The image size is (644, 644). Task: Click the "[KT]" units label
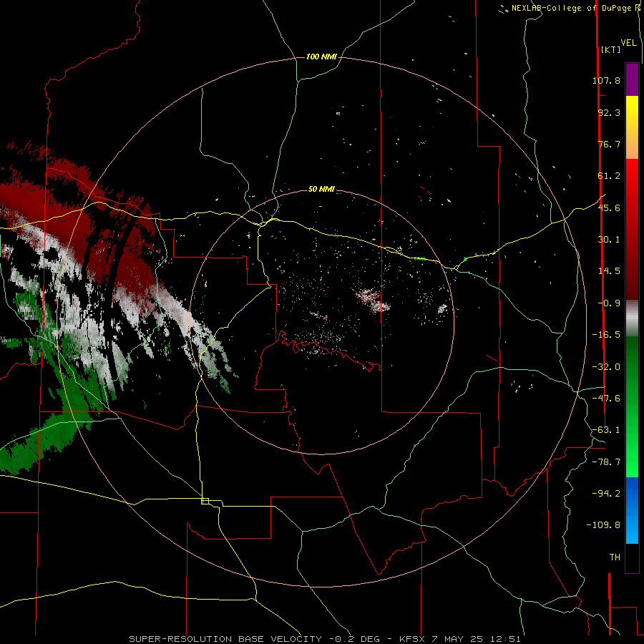pos(610,49)
